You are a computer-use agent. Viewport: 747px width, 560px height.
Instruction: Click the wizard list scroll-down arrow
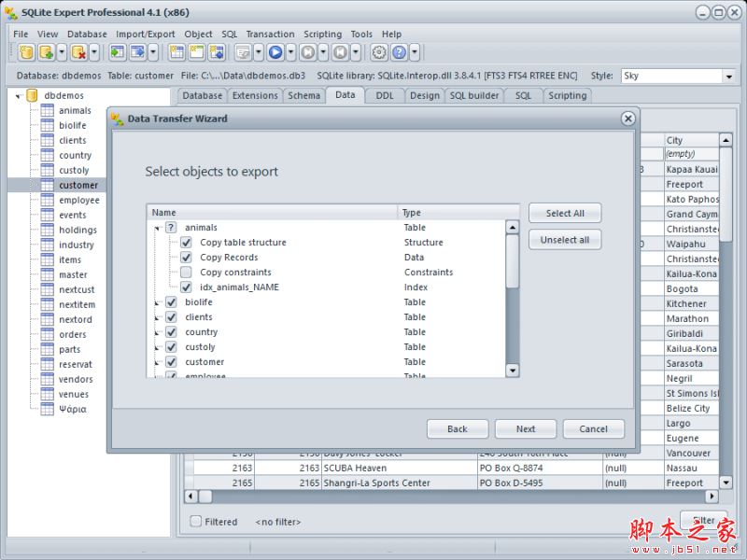[x=512, y=370]
